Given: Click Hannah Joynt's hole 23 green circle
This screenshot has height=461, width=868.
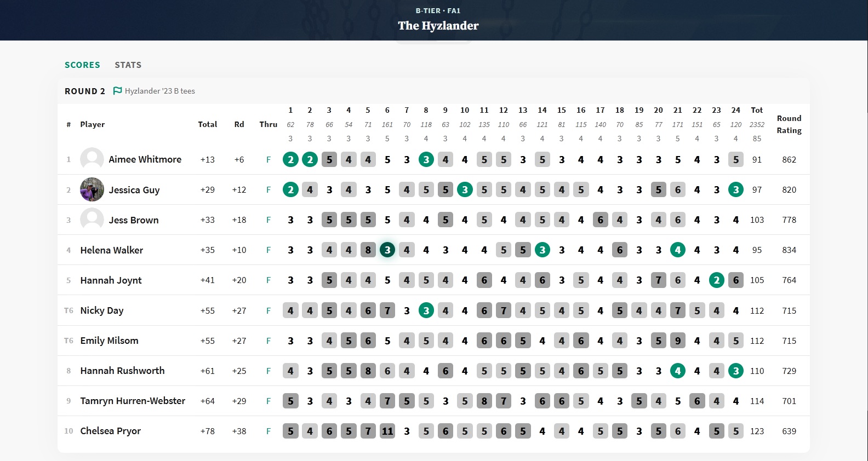Looking at the screenshot, I should 716,280.
